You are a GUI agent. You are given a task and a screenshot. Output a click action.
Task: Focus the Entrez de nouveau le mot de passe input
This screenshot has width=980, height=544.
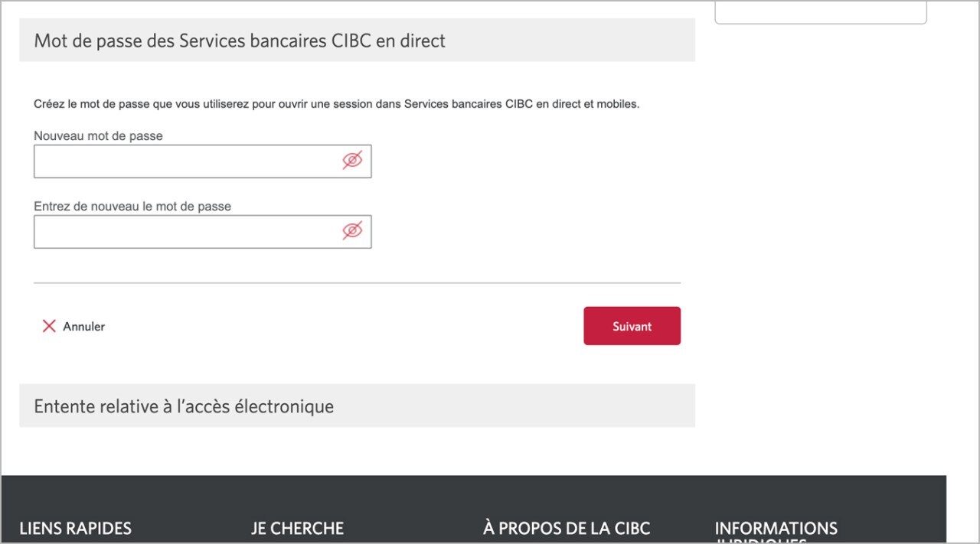tap(203, 231)
